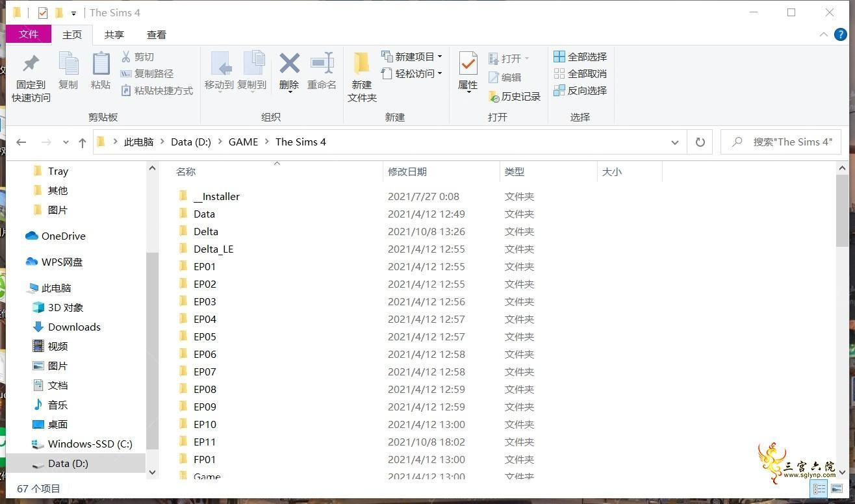This screenshot has height=504, width=855.
Task: Expand recent locations dropdown arrow
Action: (x=66, y=142)
